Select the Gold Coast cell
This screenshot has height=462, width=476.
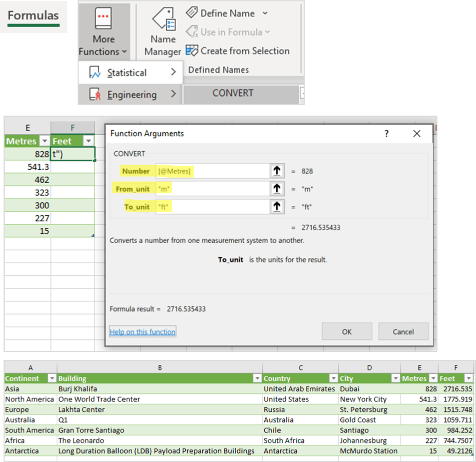click(x=369, y=420)
